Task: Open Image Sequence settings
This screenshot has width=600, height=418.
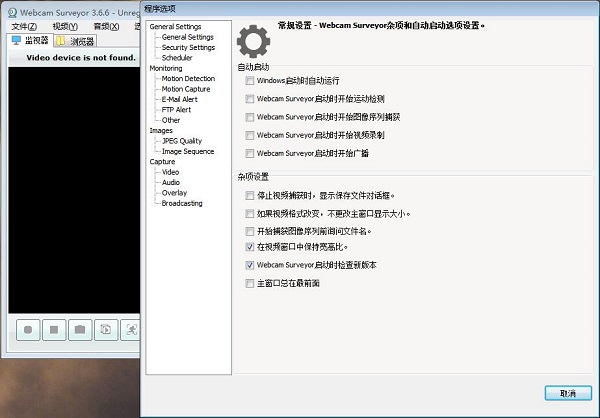Action: tap(188, 152)
